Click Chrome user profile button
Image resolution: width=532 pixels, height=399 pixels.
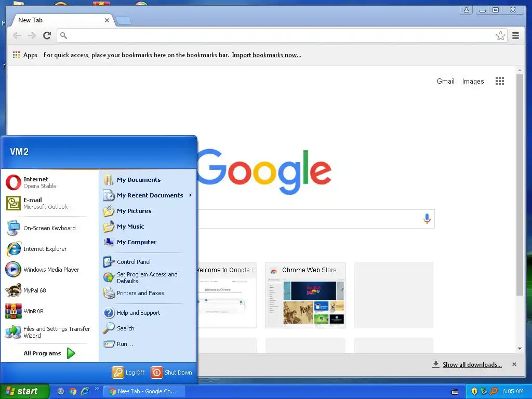pyautogui.click(x=467, y=10)
